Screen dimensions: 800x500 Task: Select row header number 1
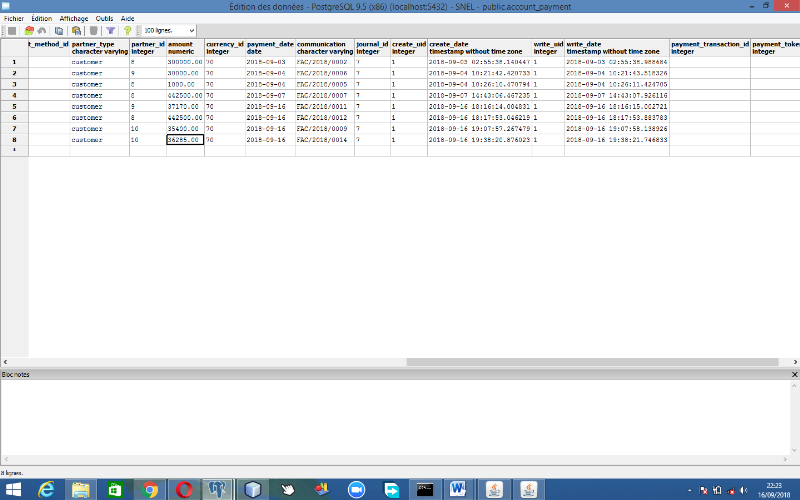click(14, 62)
